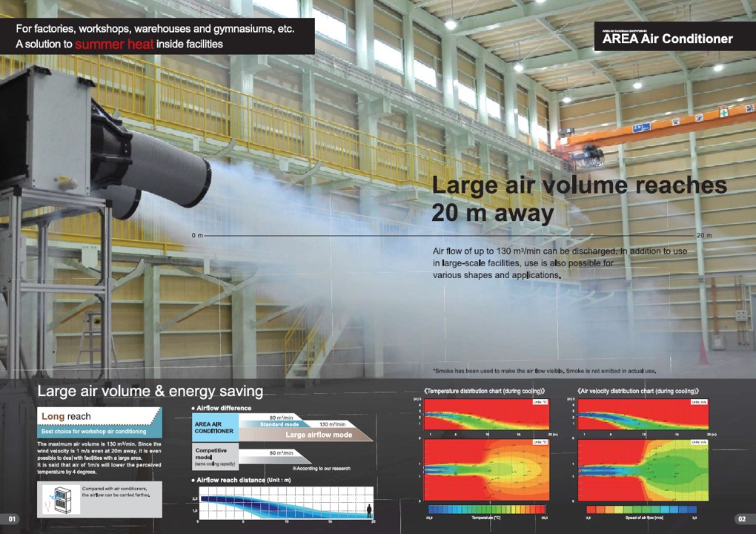Image resolution: width=756 pixels, height=534 pixels.
Task: Open the lower air velocity top-view chart
Action: 643,469
